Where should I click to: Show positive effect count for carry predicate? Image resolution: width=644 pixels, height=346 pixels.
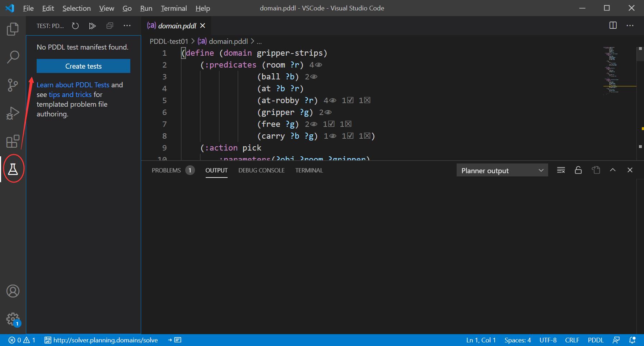pyautogui.click(x=347, y=136)
